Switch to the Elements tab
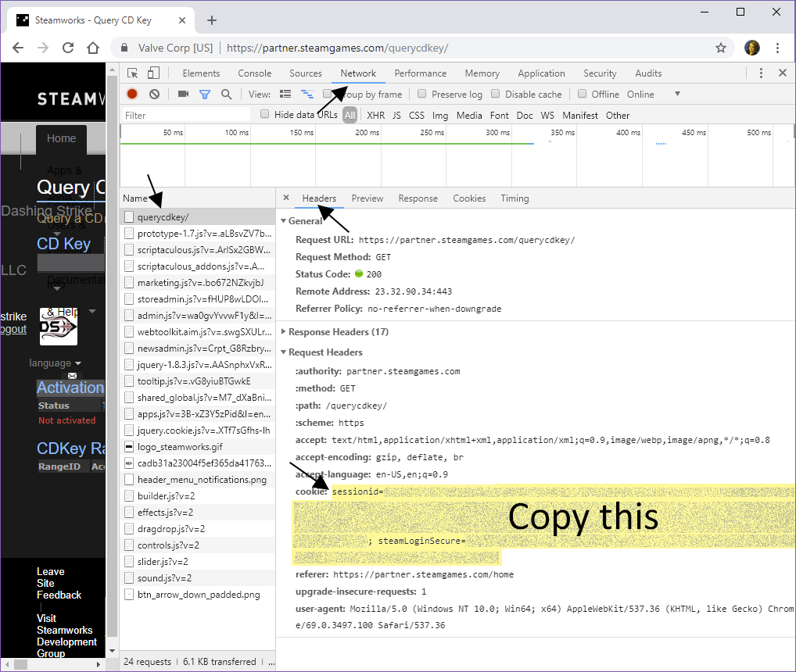This screenshot has height=672, width=796. (201, 73)
